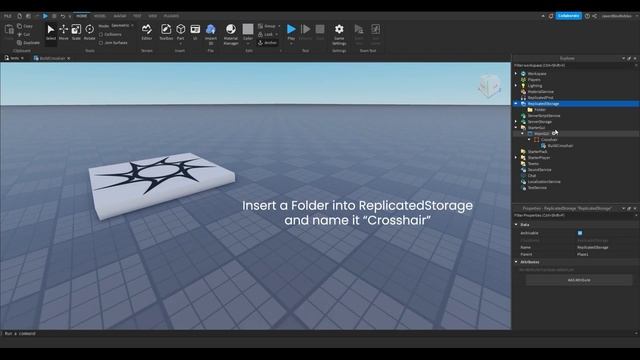Open the Color dropdown arrow

[x=248, y=42]
